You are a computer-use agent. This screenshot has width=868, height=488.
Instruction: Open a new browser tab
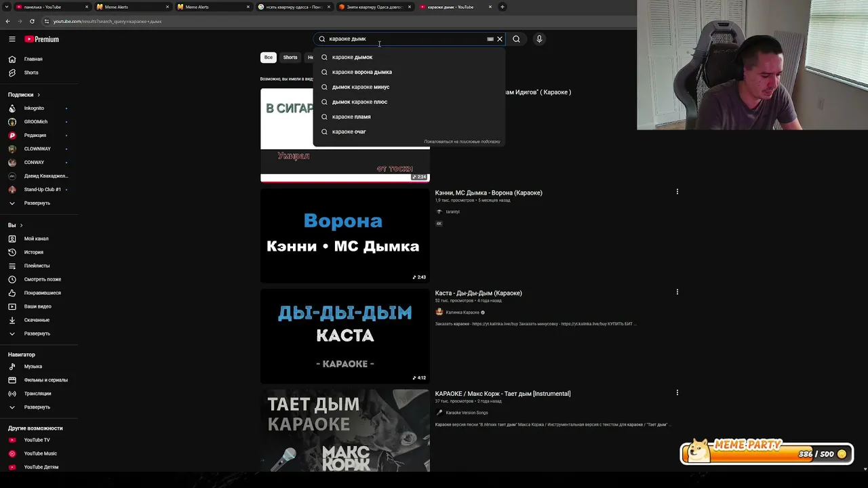pyautogui.click(x=502, y=7)
